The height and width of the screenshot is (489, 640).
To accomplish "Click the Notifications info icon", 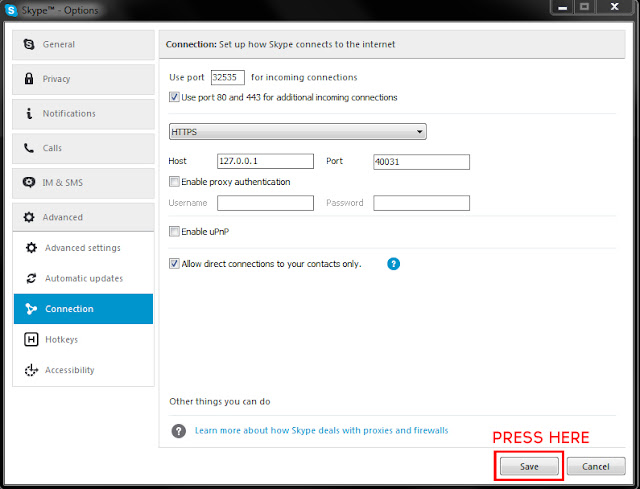I will point(29,113).
